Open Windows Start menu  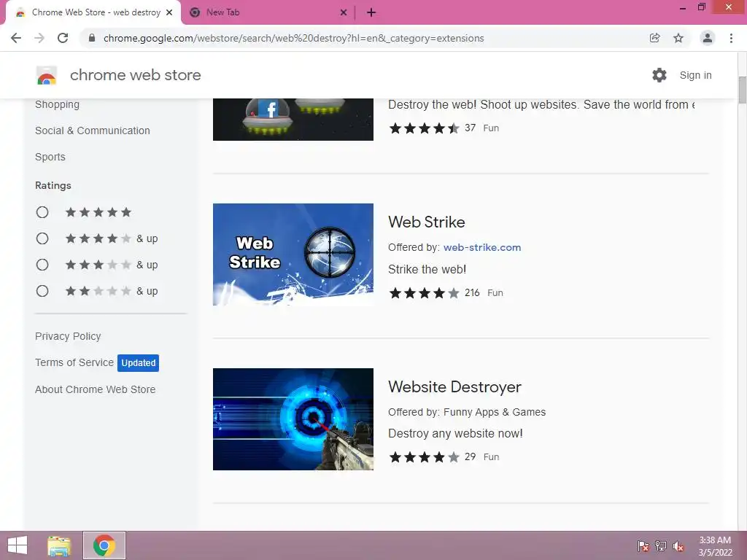pyautogui.click(x=18, y=545)
